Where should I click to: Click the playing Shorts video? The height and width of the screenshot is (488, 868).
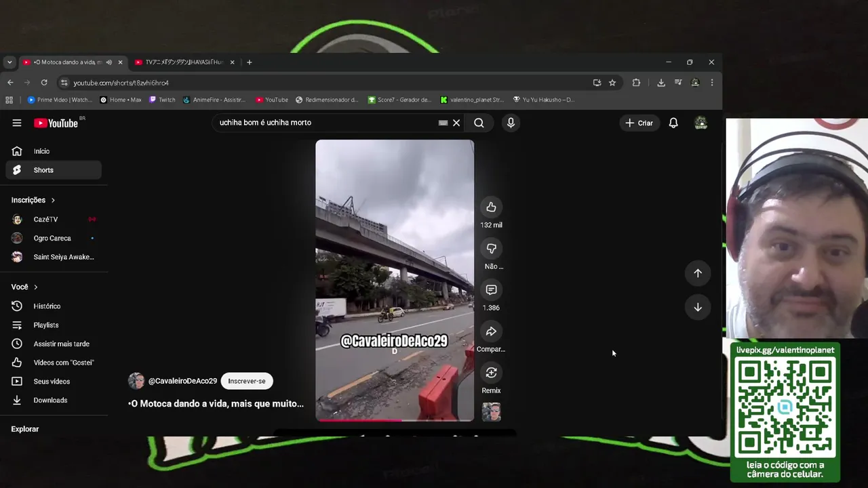click(395, 280)
